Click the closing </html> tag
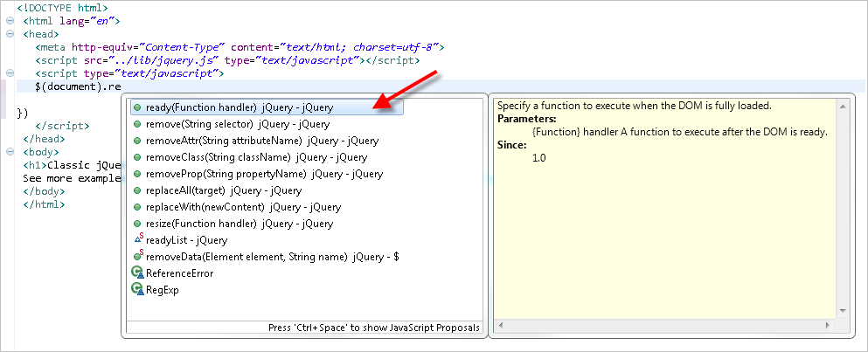Screen dimensions: 868x352 click(x=44, y=204)
